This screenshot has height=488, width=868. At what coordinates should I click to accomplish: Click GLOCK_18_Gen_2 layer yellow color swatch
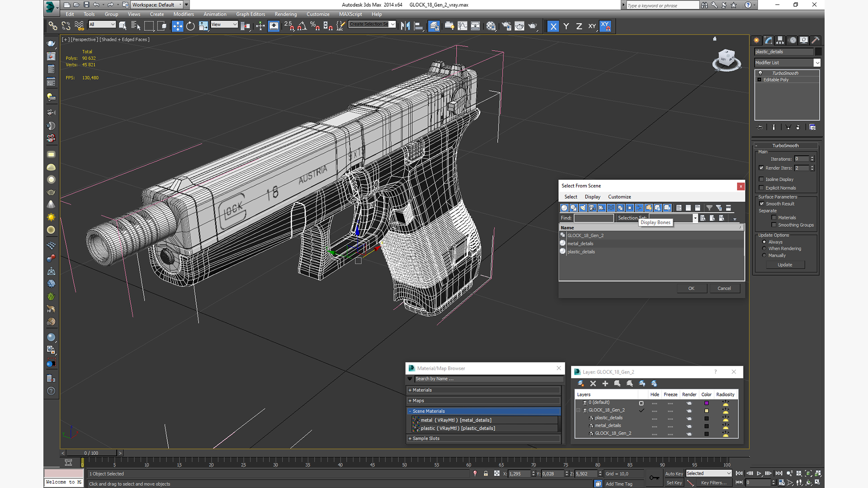(707, 411)
